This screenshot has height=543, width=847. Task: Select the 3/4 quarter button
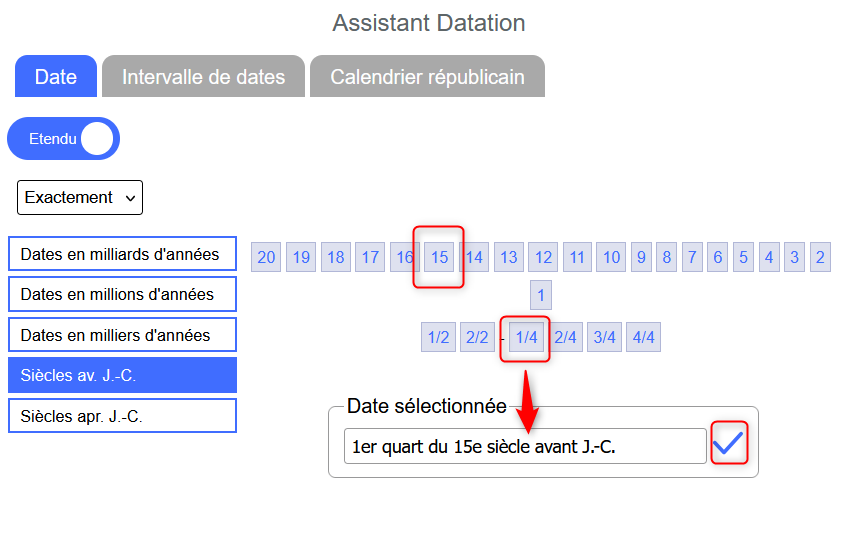coord(604,338)
